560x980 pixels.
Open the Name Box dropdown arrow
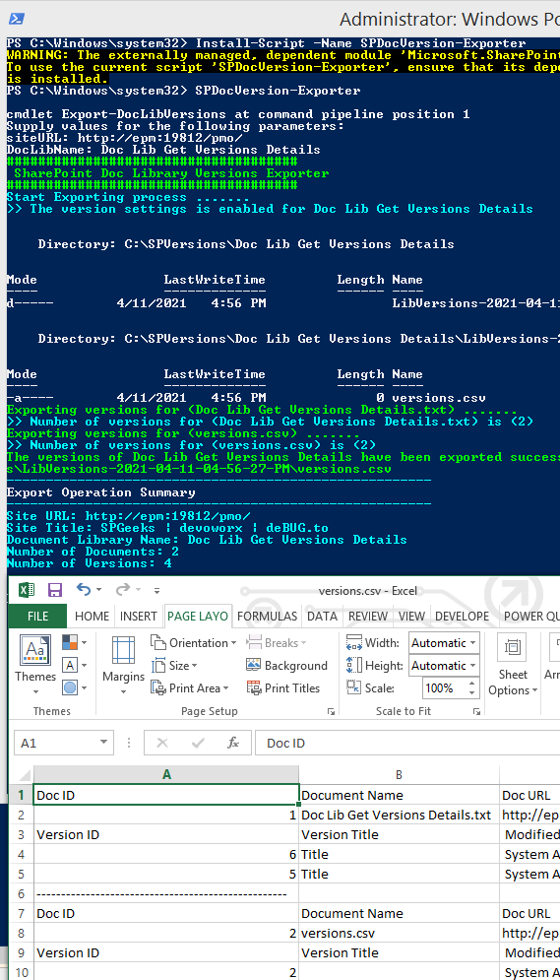click(x=103, y=743)
